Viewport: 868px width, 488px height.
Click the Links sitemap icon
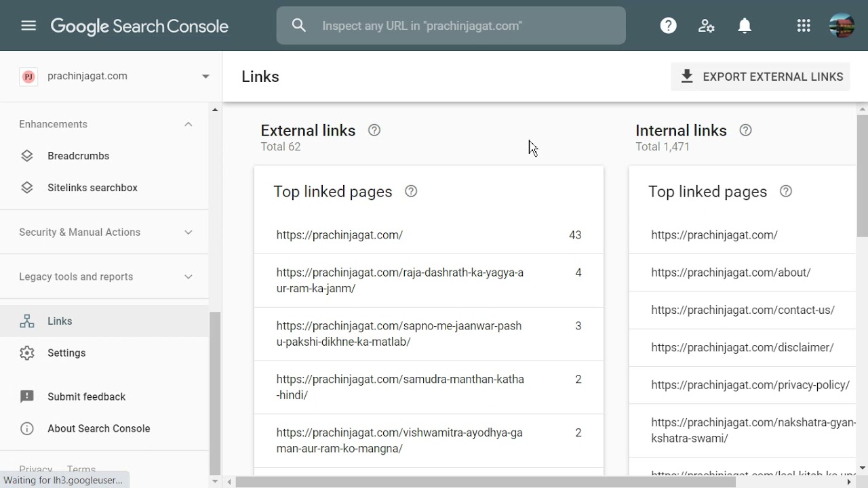tap(27, 321)
